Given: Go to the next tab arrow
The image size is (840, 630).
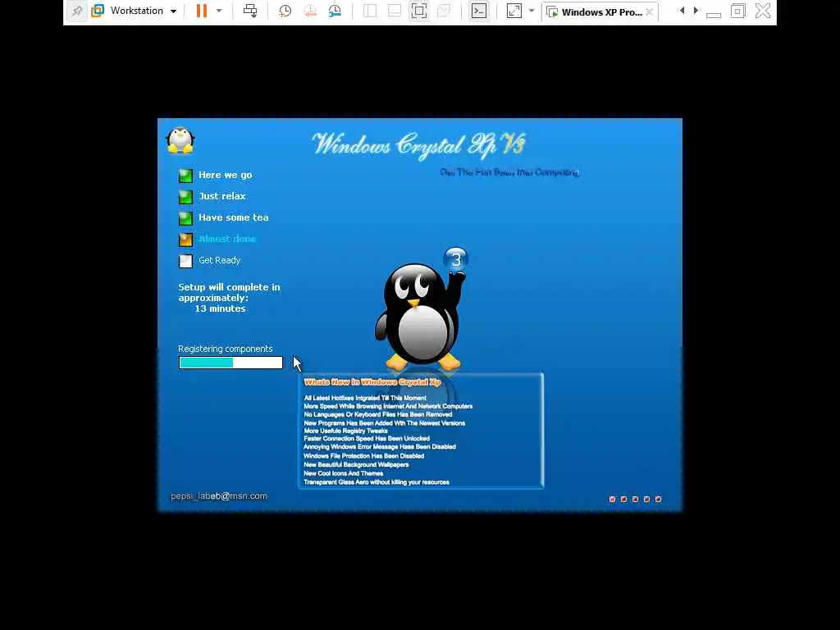Looking at the screenshot, I should [x=696, y=11].
